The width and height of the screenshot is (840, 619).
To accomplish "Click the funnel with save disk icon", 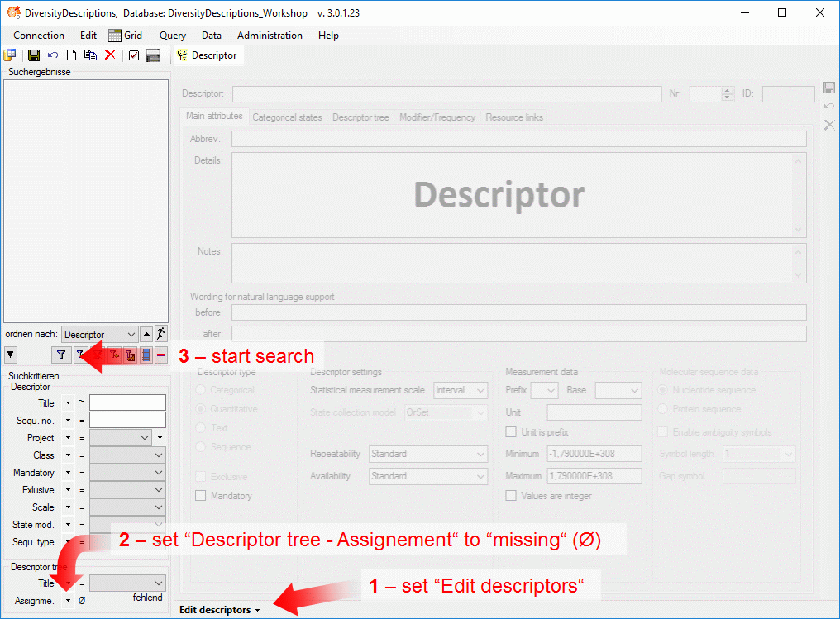I will click(130, 355).
